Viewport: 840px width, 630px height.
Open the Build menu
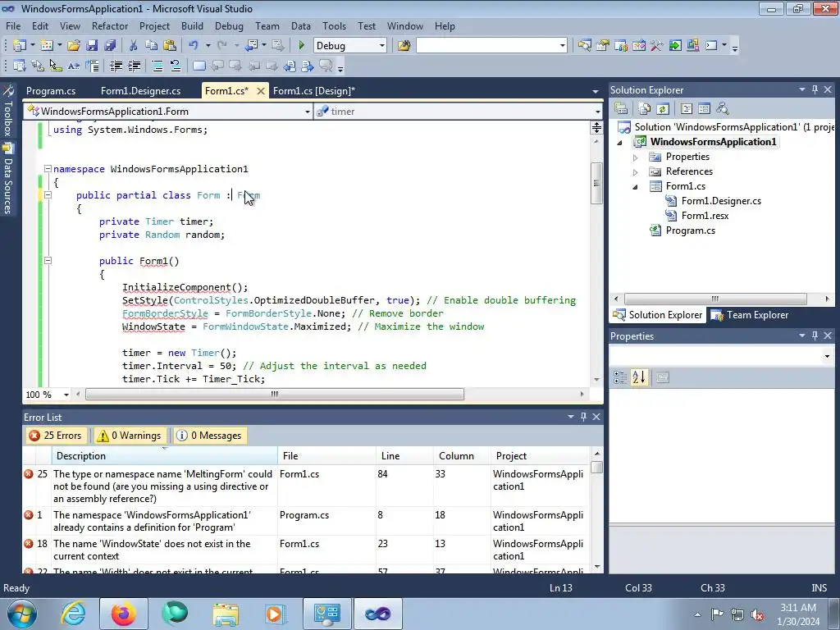192,25
